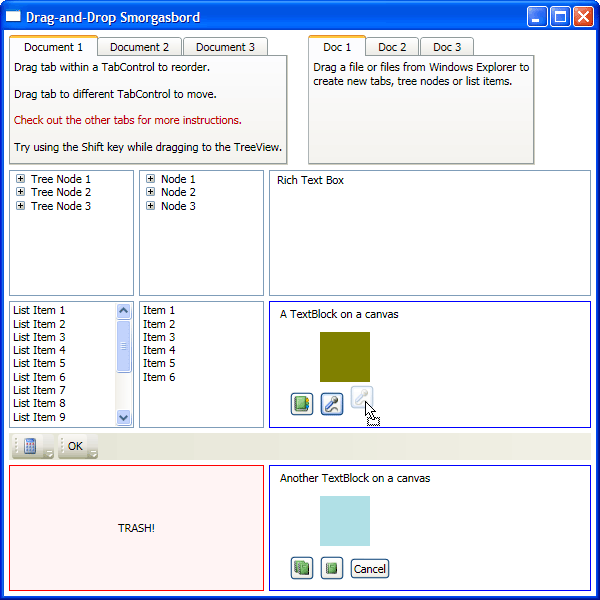Screen dimensions: 600x600
Task: Select Item 5 in the second list
Action: click(x=159, y=363)
